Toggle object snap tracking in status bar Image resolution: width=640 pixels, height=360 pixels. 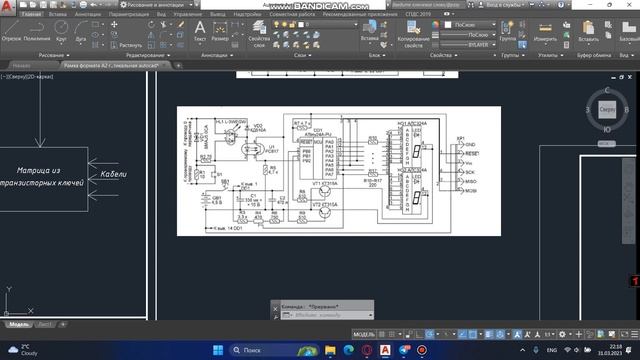[x=462, y=334]
